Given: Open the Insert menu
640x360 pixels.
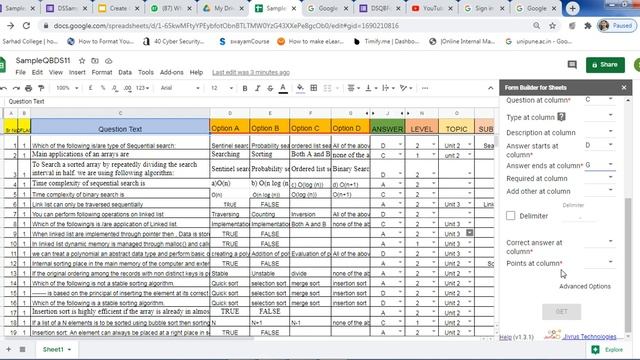Looking at the screenshot, I should pyautogui.click(x=77, y=72).
